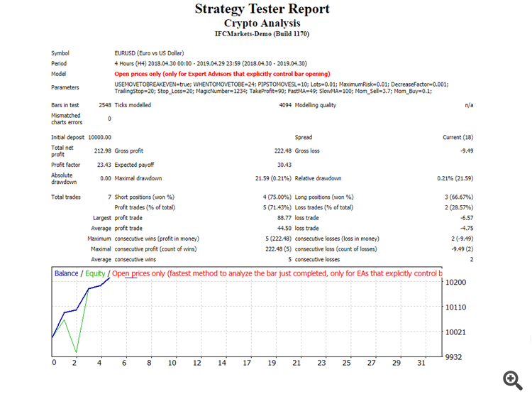The image size is (532, 399).
Task: Select Short positions value 4 (75.00%)
Action: [x=277, y=197]
